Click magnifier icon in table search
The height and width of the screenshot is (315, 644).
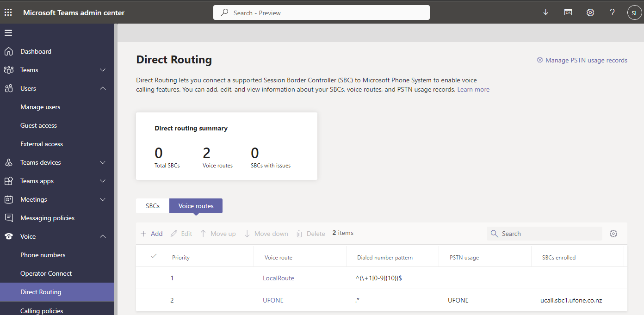point(494,234)
